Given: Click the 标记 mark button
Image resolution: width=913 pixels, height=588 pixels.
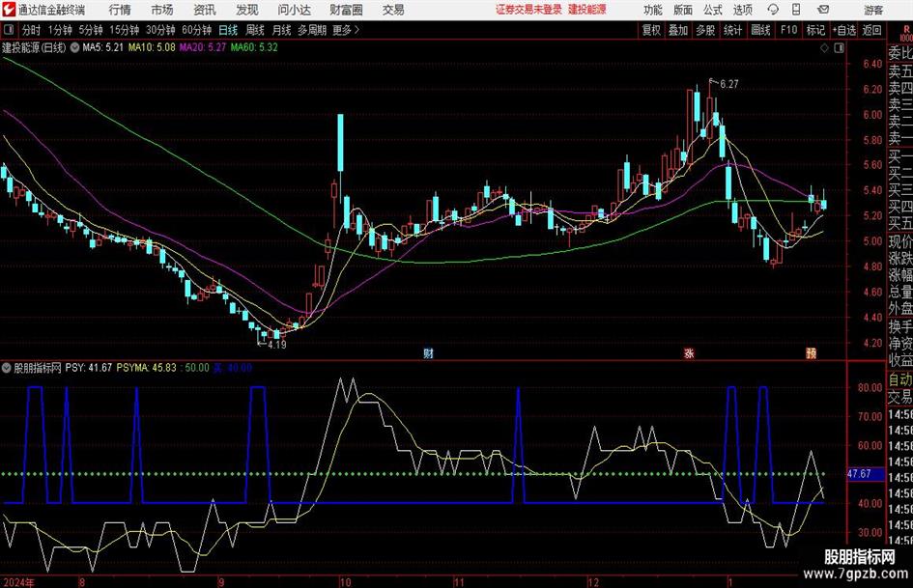Looking at the screenshot, I should [x=815, y=30].
